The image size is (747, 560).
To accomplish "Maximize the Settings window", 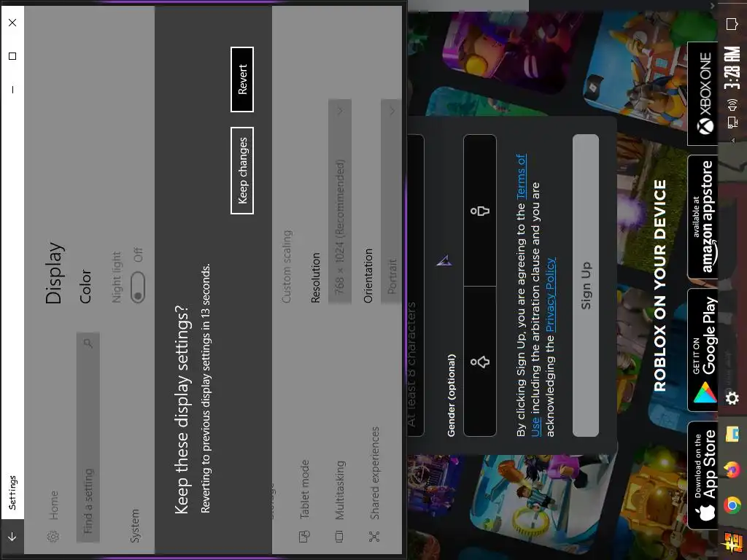I will pyautogui.click(x=12, y=56).
